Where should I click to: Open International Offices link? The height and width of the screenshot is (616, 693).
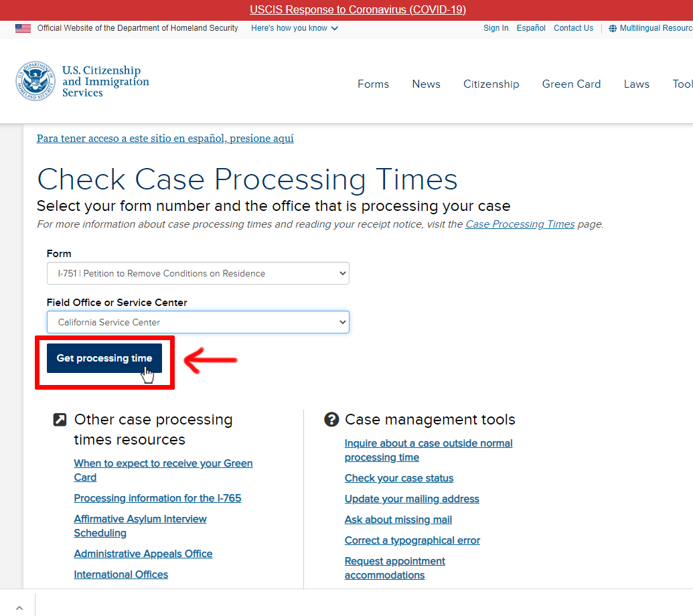click(121, 574)
